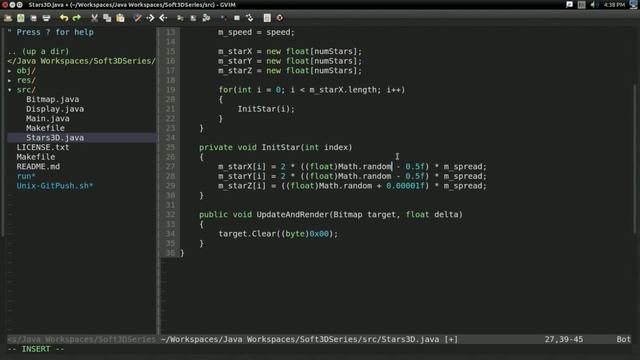The image size is (640, 360).
Task: Redo using the green arrow icon
Action: (77, 18)
